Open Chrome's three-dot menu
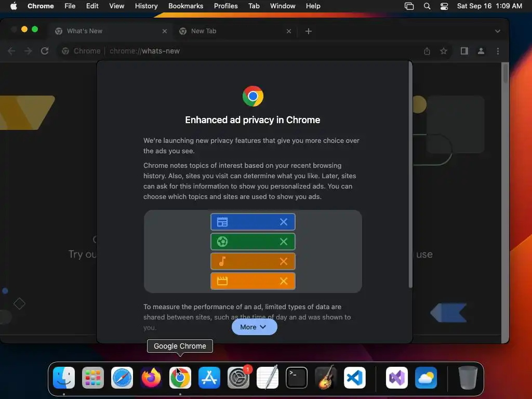 [x=498, y=51]
